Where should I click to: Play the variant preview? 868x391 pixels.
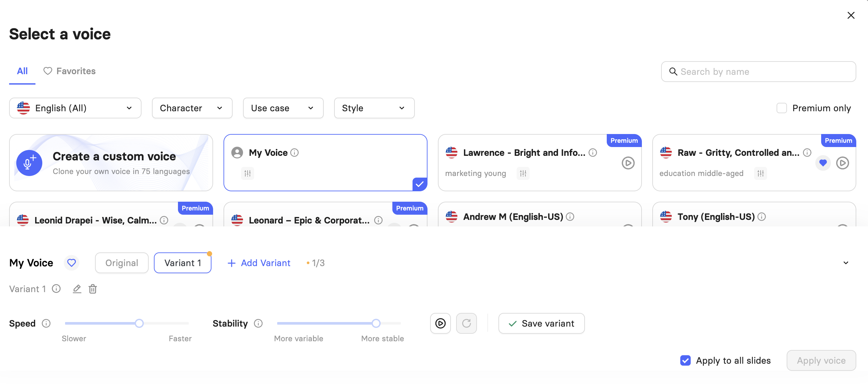[x=441, y=324]
